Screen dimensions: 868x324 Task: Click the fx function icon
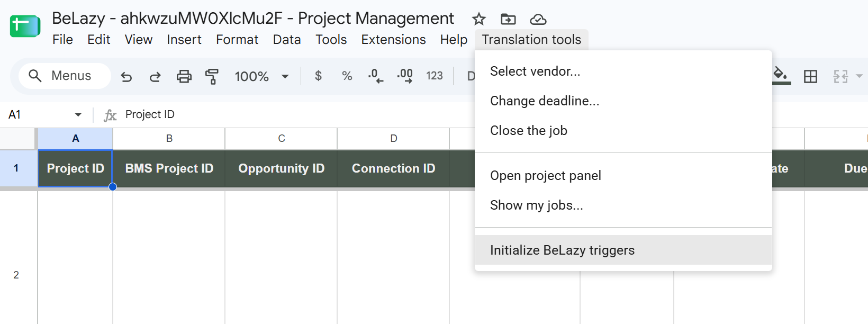(x=110, y=115)
